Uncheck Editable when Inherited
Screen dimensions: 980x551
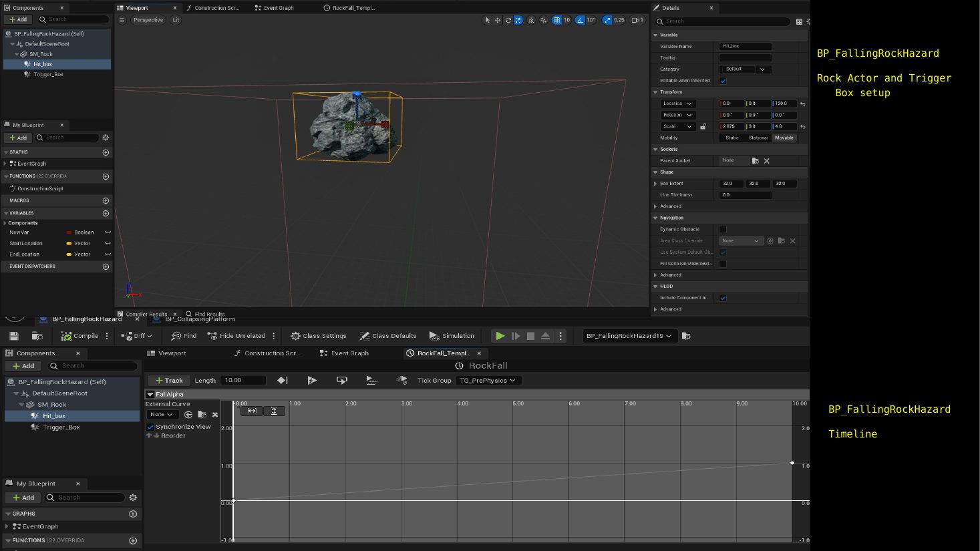pos(723,81)
